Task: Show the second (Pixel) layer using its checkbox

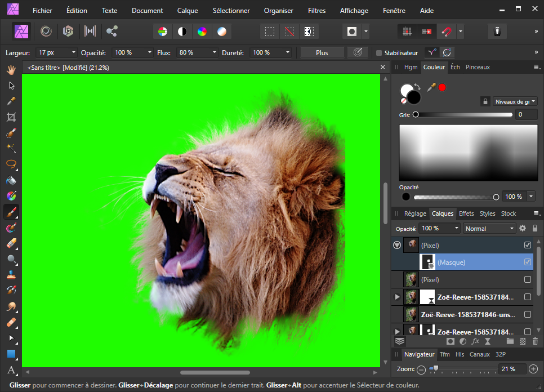Action: pos(528,279)
